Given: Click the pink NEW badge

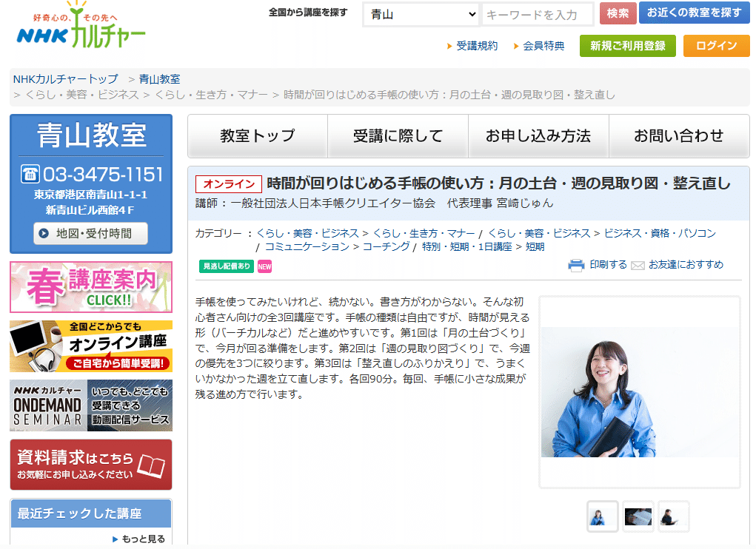Looking at the screenshot, I should pyautogui.click(x=264, y=266).
